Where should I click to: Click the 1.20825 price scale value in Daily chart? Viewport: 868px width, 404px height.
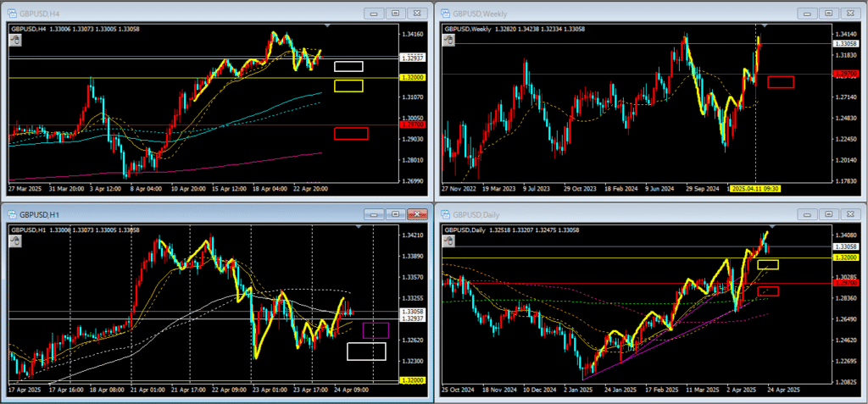click(847, 383)
